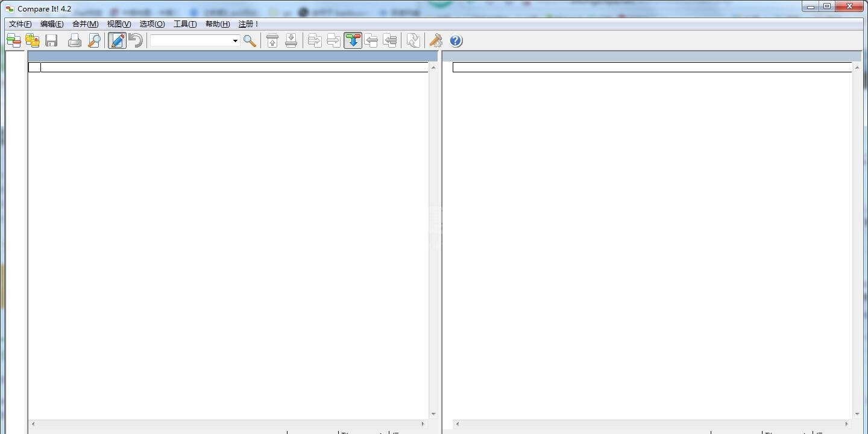Screen dimensions: 868x434
Task: Click the right pane first text line
Action: pyautogui.click(x=652, y=67)
